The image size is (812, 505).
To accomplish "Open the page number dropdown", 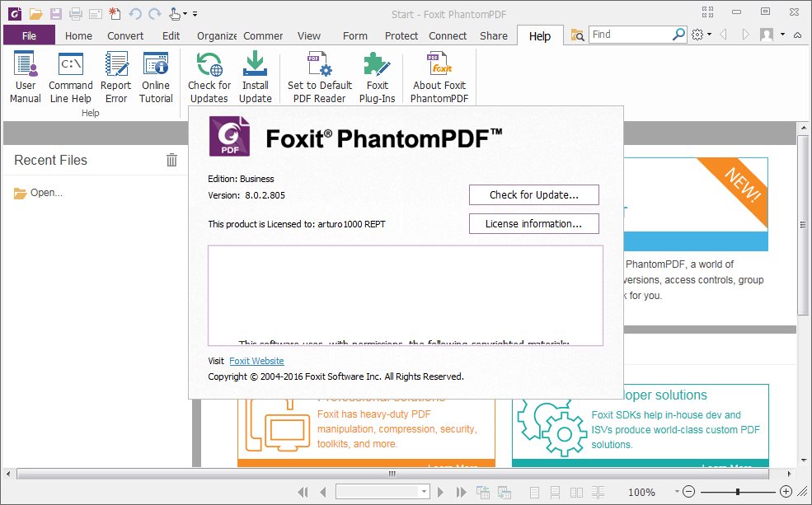I will (x=424, y=492).
